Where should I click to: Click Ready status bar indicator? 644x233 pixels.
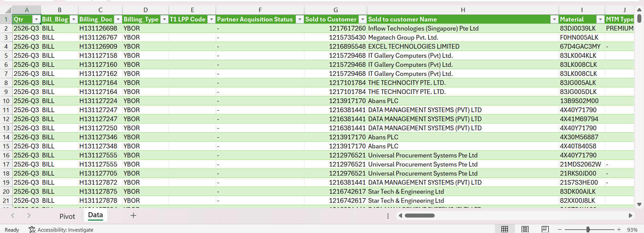tap(12, 230)
